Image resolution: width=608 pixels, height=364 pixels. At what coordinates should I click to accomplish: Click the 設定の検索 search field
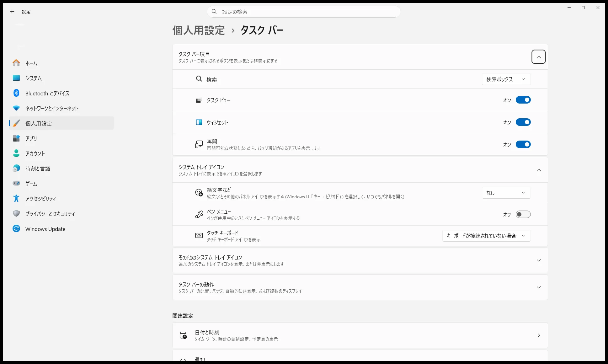click(304, 12)
